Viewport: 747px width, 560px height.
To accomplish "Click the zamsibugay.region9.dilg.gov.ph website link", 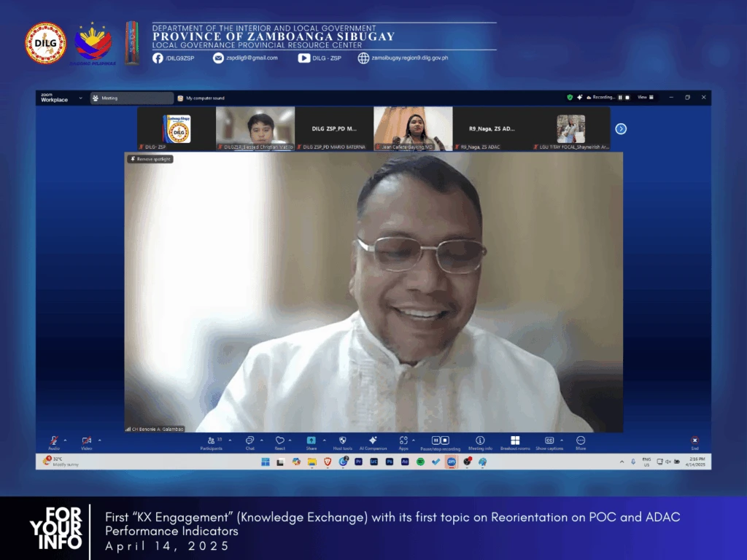I will point(403,58).
